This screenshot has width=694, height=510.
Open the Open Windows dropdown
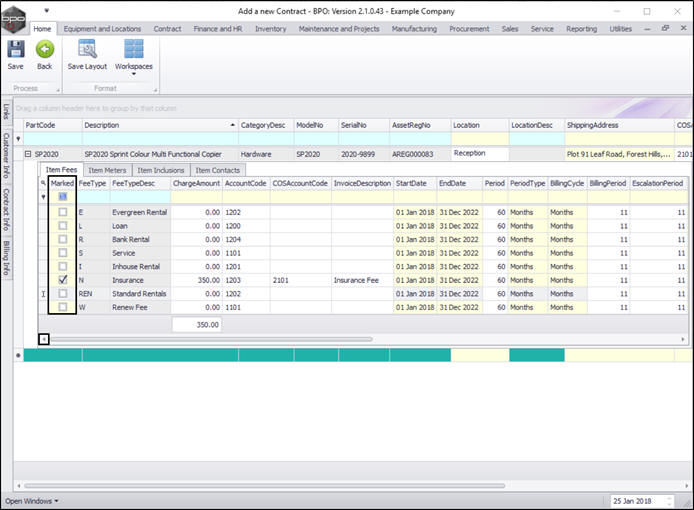[x=32, y=500]
